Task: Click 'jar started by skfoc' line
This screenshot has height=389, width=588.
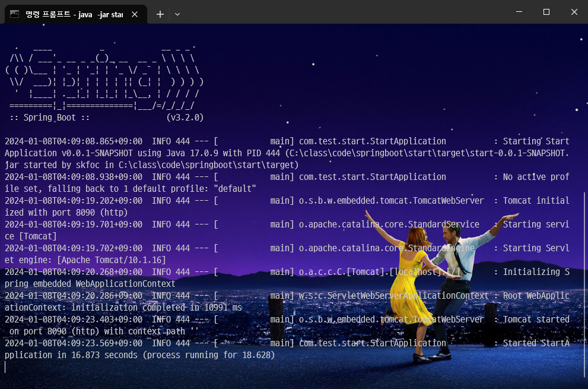Action: 151,165
